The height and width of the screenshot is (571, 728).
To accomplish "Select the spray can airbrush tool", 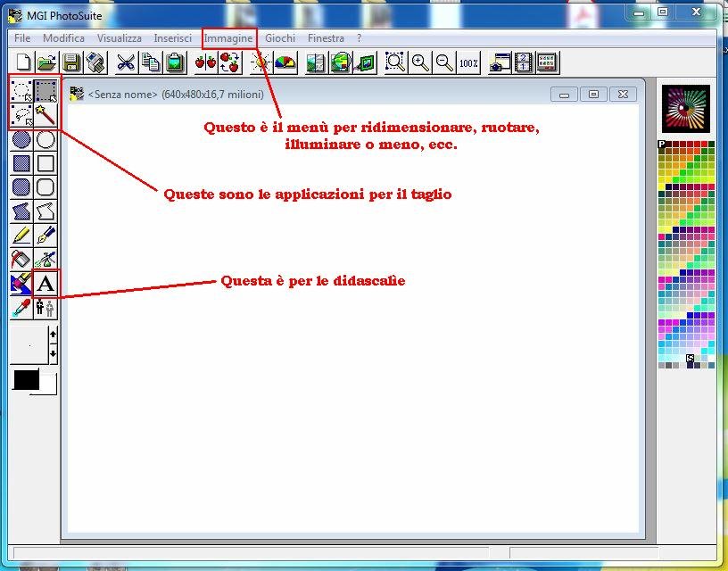I will [45, 260].
